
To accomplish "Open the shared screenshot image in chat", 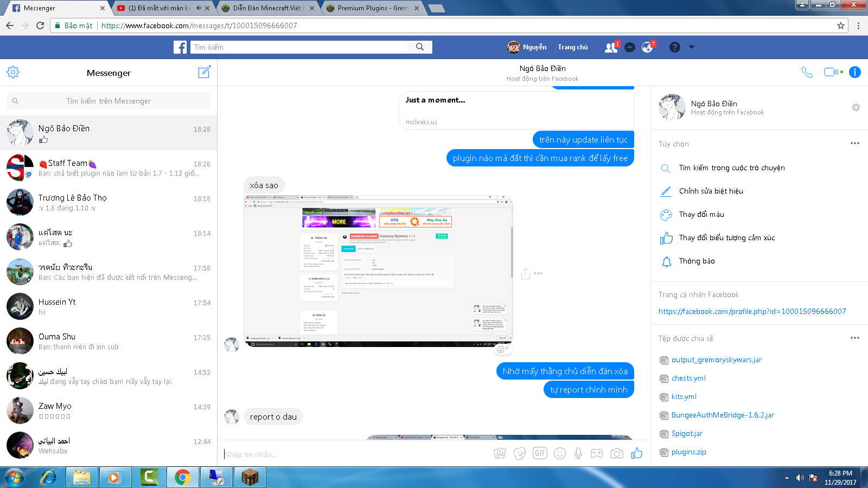I will [378, 271].
